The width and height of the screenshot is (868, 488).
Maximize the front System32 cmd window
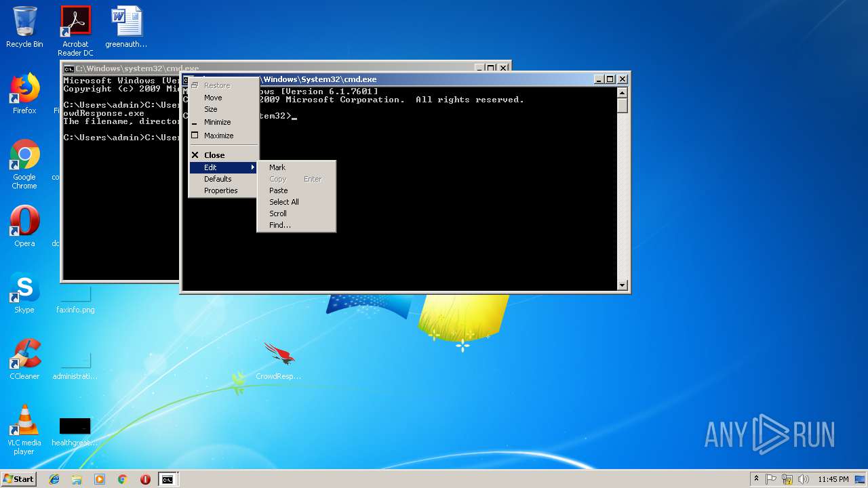click(610, 79)
